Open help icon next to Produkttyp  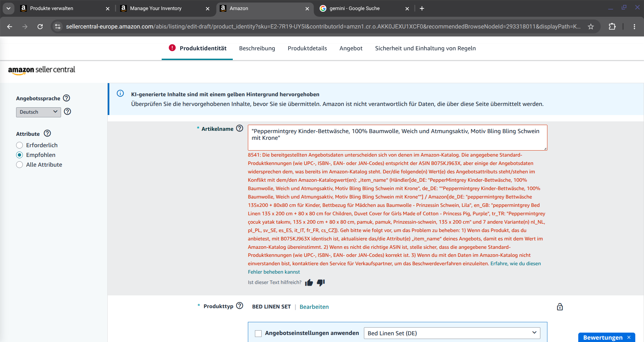click(x=239, y=306)
